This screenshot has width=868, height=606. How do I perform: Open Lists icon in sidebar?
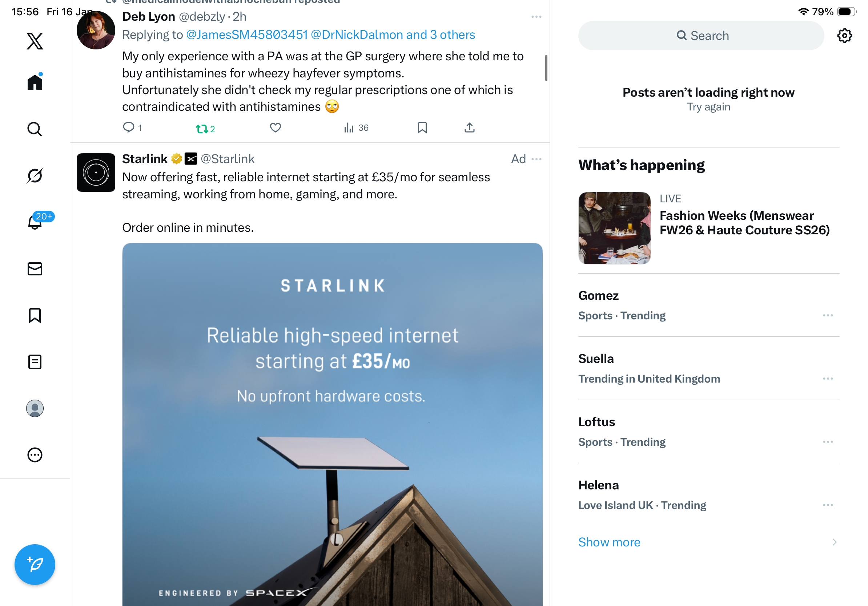point(35,361)
